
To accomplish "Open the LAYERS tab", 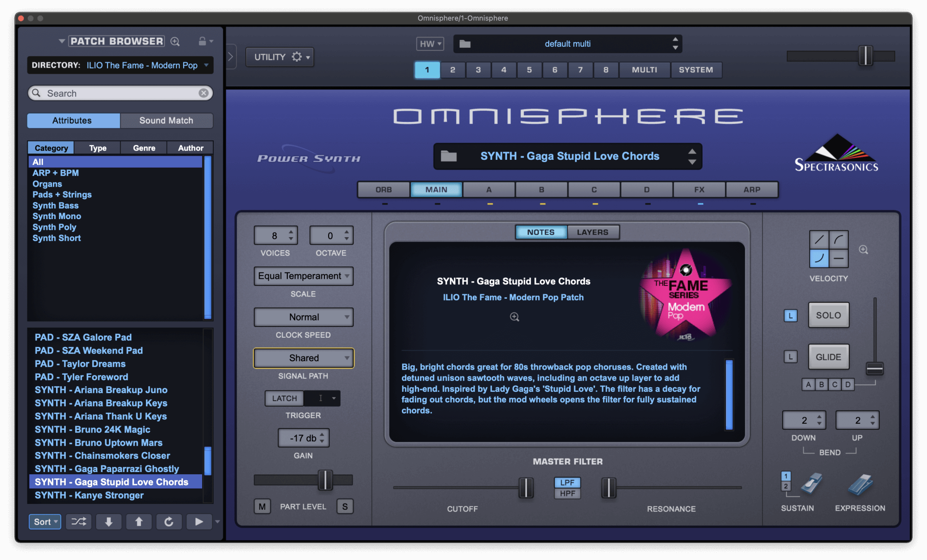I will pos(593,232).
